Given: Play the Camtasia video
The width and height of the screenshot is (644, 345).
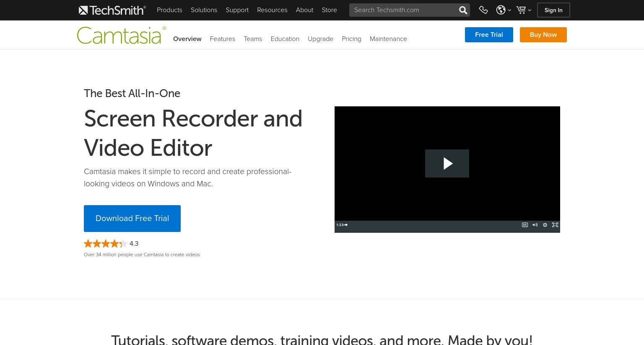Looking at the screenshot, I should click(447, 163).
